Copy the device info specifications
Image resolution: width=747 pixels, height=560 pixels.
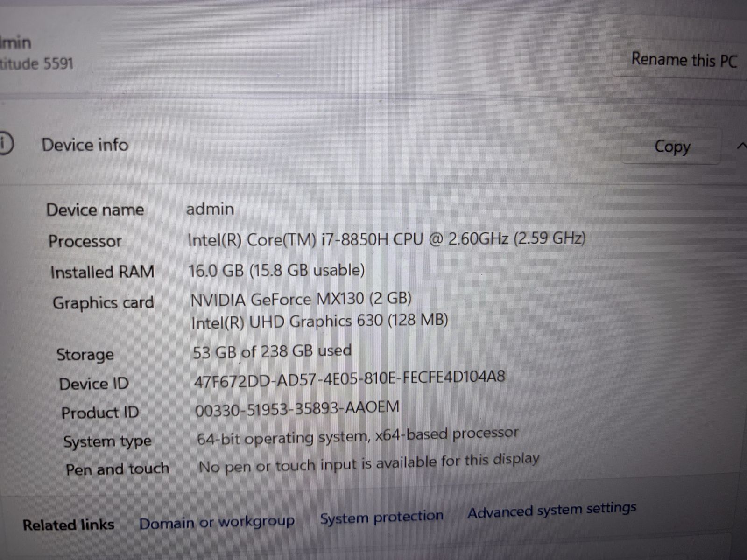coord(672,146)
